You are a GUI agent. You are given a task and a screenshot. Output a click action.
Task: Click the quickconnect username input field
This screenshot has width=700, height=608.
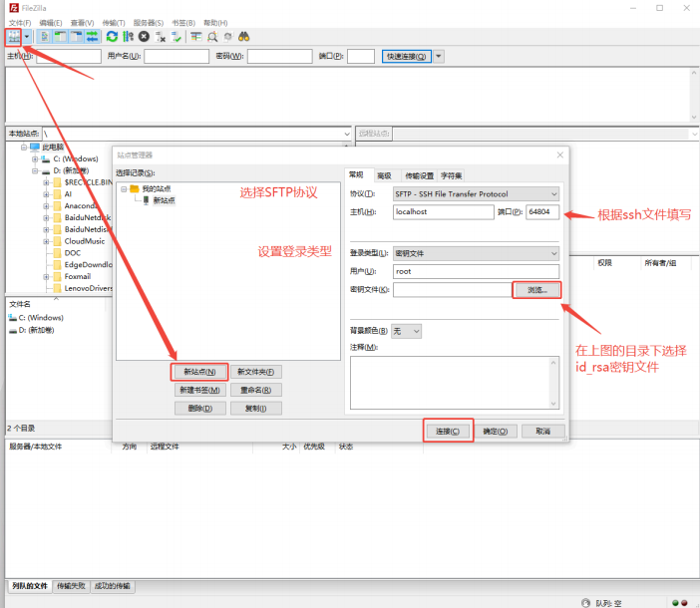(176, 56)
